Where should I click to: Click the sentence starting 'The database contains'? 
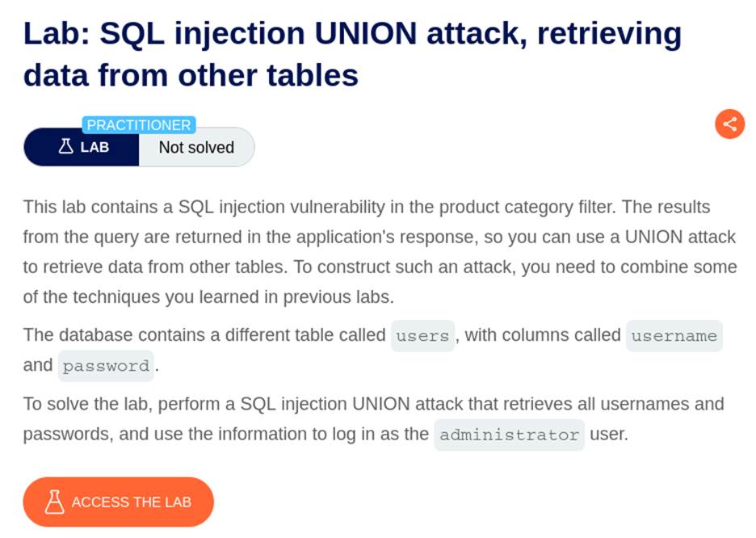click(x=204, y=335)
